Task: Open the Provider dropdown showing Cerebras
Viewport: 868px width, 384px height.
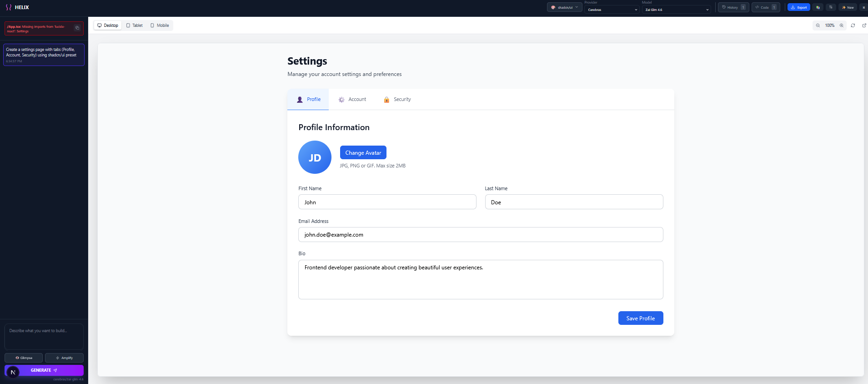Action: click(612, 10)
